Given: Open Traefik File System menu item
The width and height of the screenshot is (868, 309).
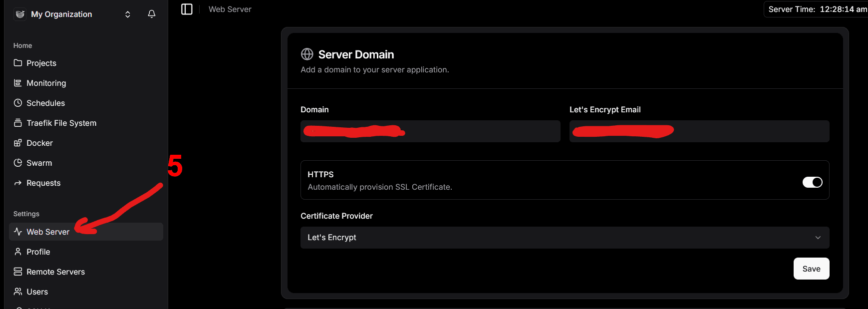Looking at the screenshot, I should pyautogui.click(x=61, y=123).
